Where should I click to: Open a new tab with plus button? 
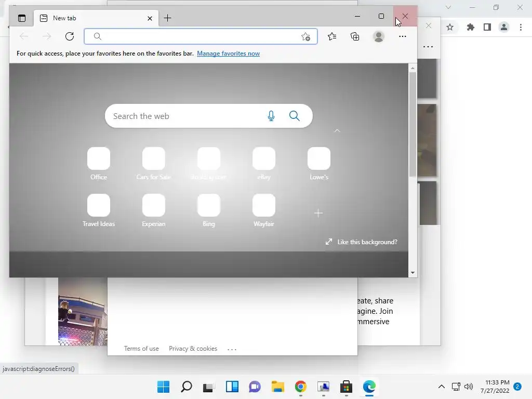pyautogui.click(x=167, y=18)
